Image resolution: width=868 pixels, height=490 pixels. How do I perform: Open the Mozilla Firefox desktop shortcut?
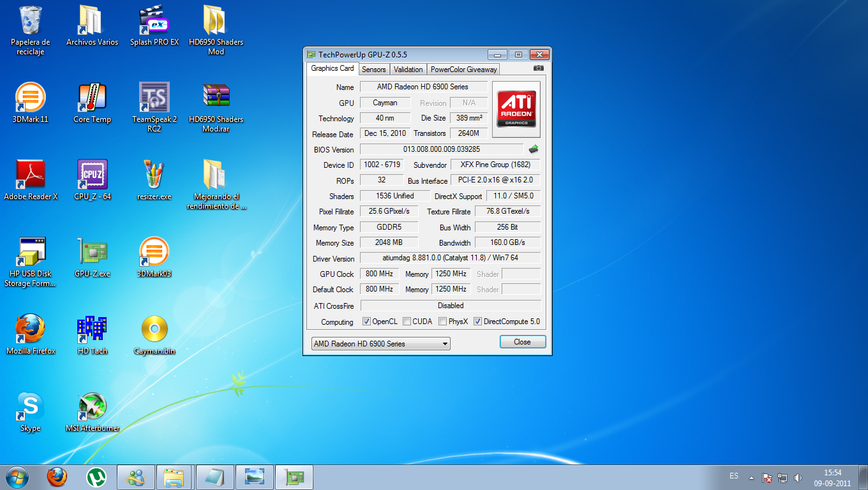31,329
